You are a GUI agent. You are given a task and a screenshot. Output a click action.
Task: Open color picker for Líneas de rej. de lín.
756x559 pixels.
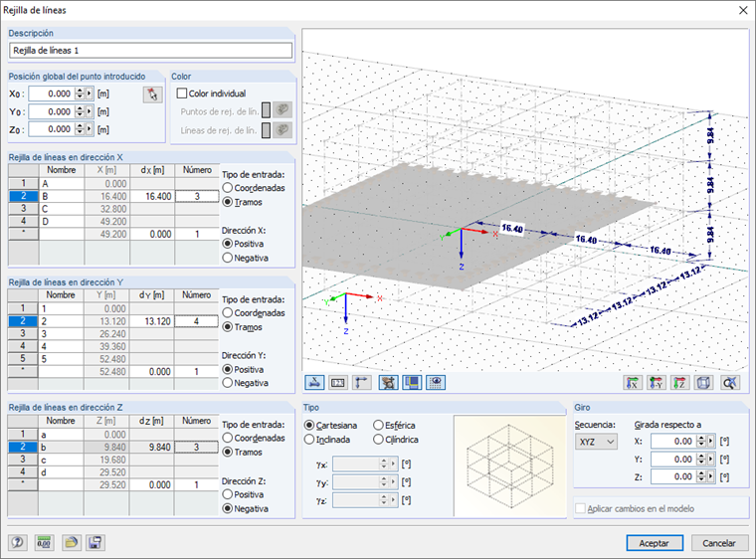pos(283,129)
